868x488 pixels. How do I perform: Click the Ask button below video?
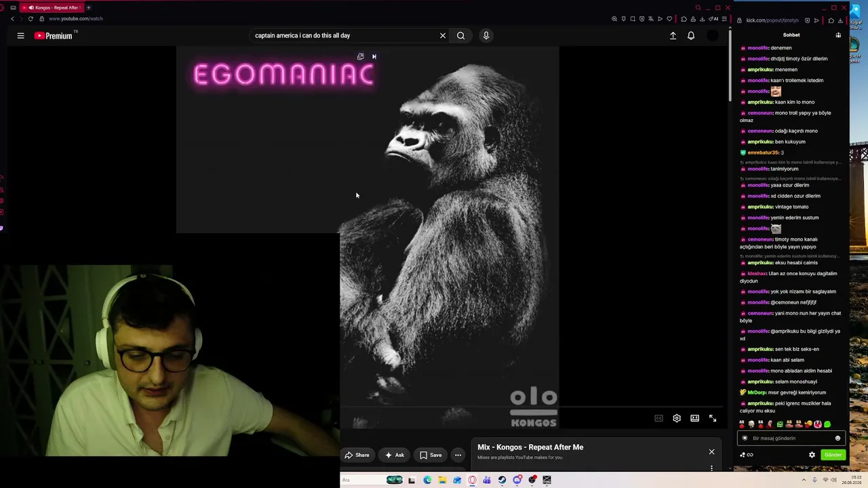pyautogui.click(x=395, y=455)
